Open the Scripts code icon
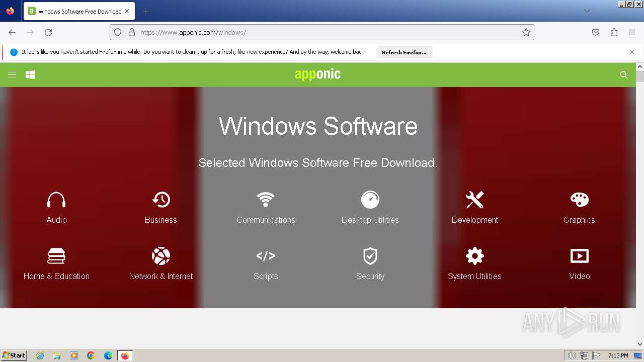The height and width of the screenshot is (362, 644). [266, 256]
